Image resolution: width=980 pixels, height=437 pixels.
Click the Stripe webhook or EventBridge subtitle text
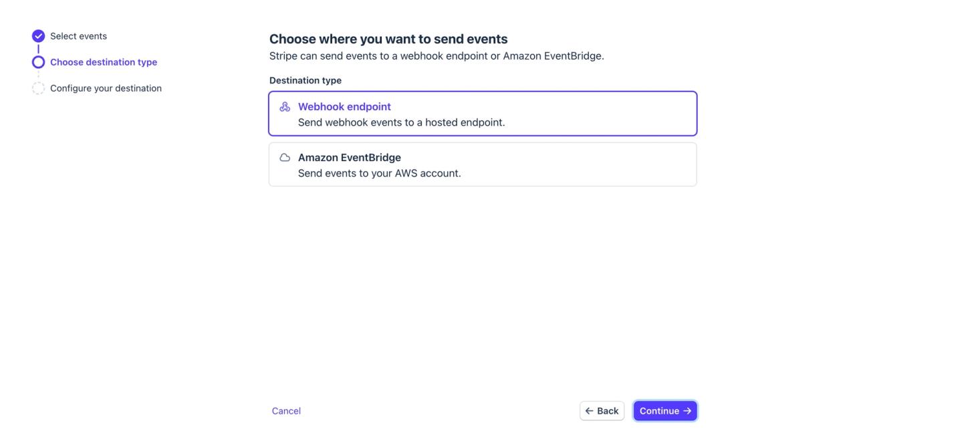[x=437, y=55]
